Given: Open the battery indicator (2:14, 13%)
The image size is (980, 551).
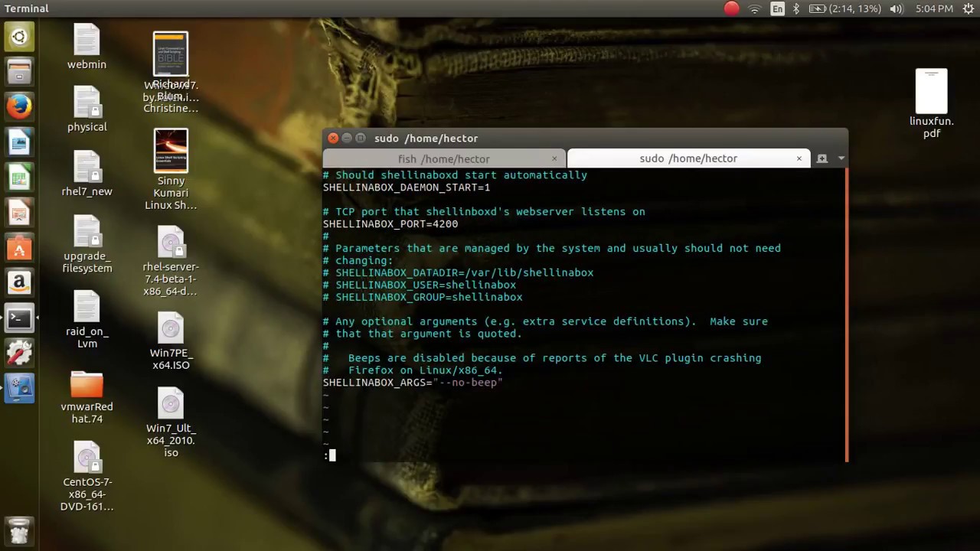Looking at the screenshot, I should (x=844, y=8).
